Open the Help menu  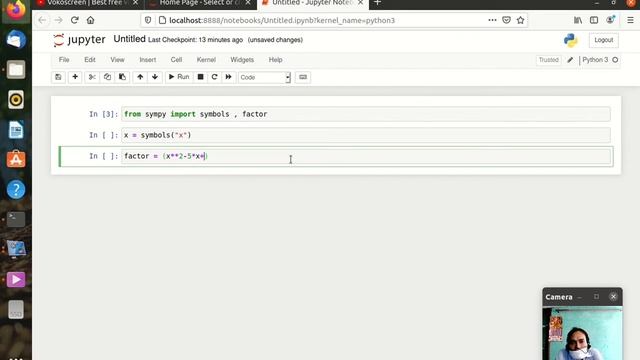point(276,60)
